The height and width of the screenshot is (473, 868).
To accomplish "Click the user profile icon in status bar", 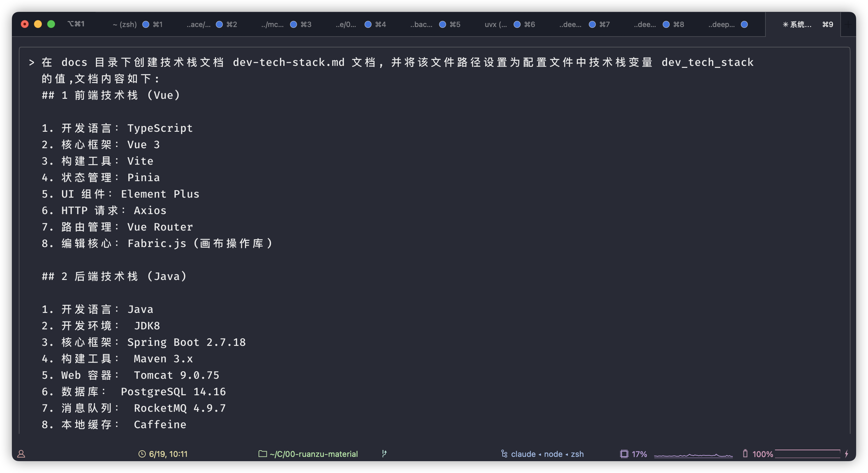I will pyautogui.click(x=21, y=454).
